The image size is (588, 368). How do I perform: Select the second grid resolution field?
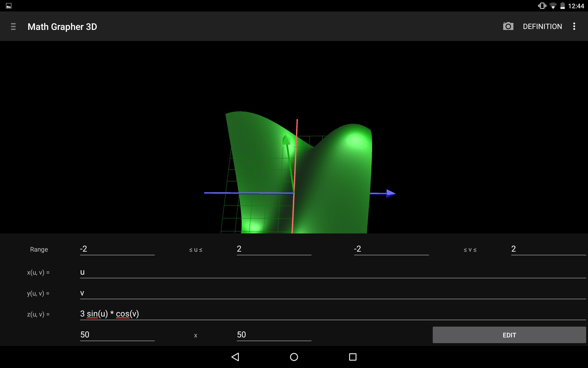[x=274, y=335]
